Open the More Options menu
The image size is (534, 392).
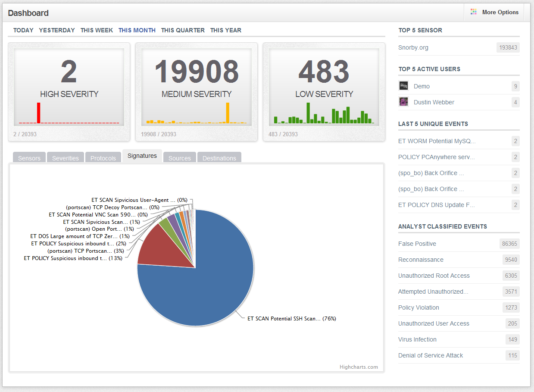coord(494,12)
